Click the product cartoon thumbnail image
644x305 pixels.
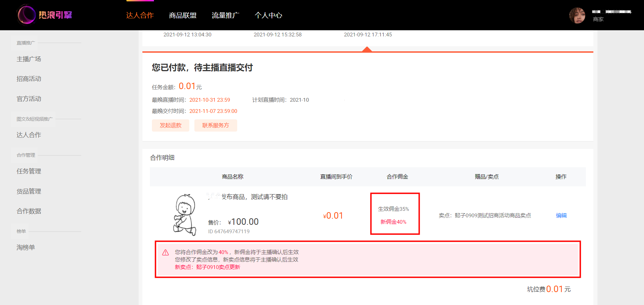point(185,215)
